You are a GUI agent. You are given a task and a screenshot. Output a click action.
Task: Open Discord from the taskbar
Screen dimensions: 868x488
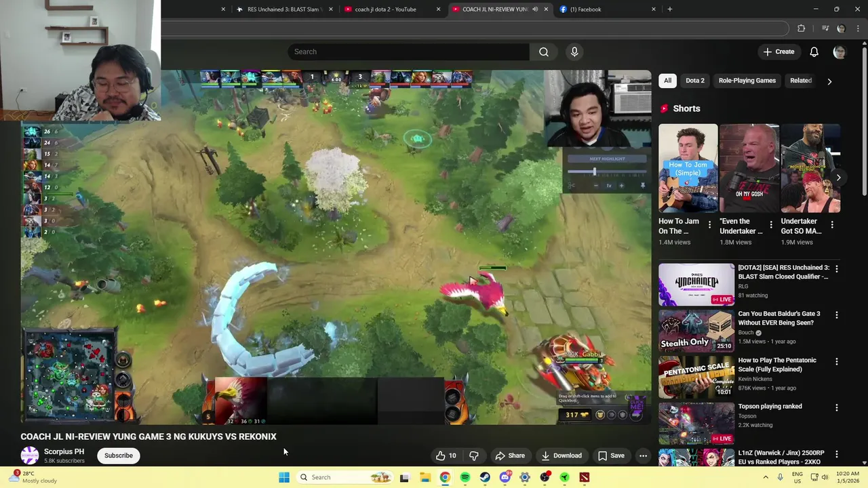click(x=505, y=477)
